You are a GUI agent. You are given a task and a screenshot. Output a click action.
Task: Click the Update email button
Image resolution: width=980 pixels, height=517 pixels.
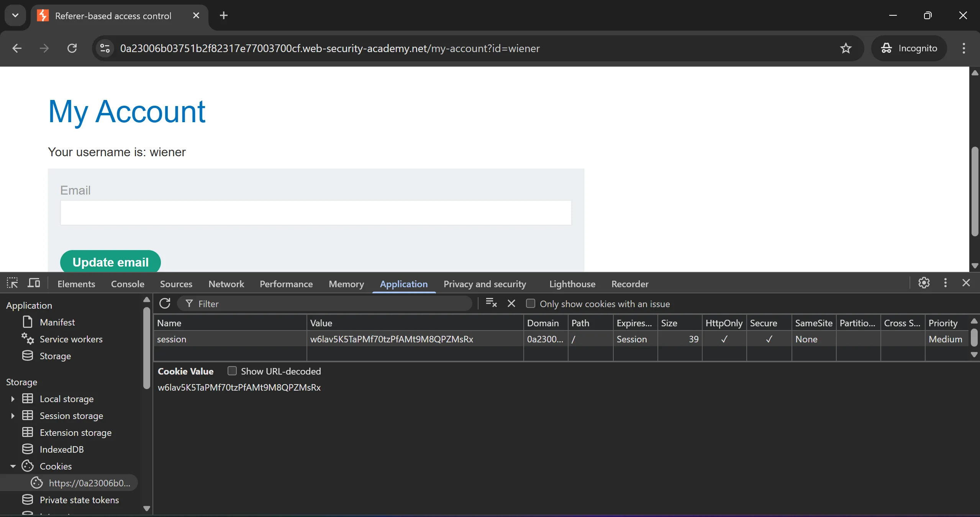pyautogui.click(x=110, y=262)
